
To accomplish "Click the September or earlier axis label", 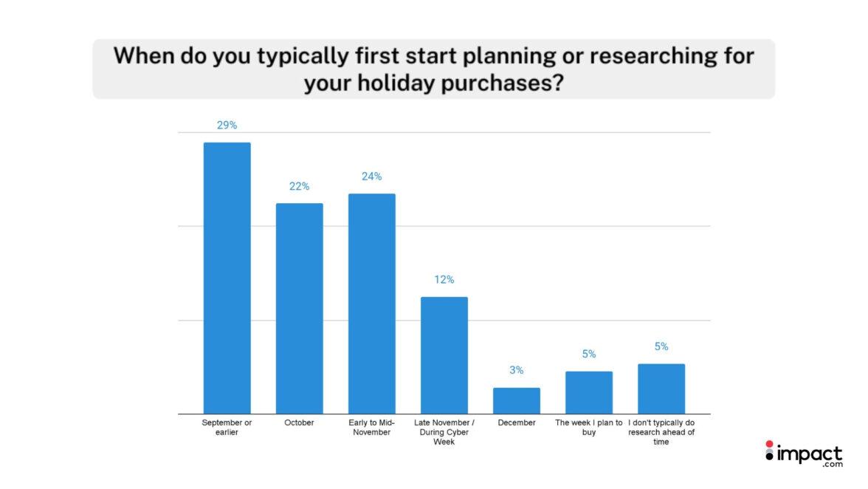I will 227,427.
